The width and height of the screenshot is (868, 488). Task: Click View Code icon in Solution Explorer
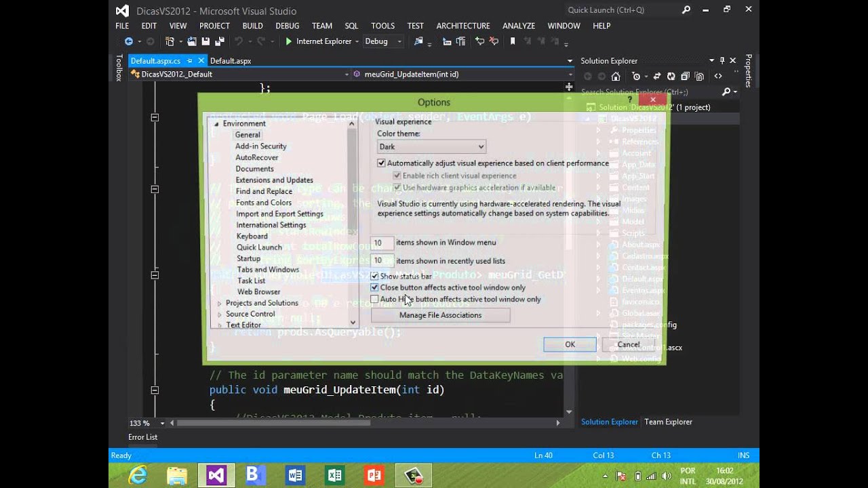coord(718,77)
